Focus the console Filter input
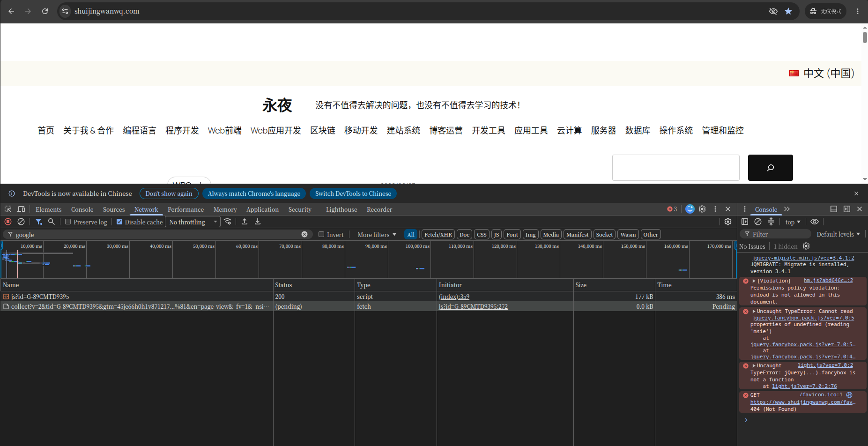This screenshot has width=868, height=446. (776, 234)
